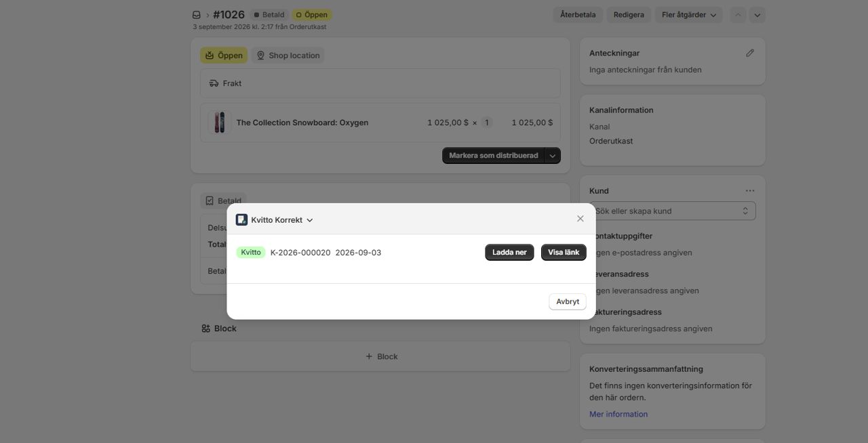This screenshot has height=443, width=868.
Task: Click the order number #1026 heading
Action: click(229, 15)
